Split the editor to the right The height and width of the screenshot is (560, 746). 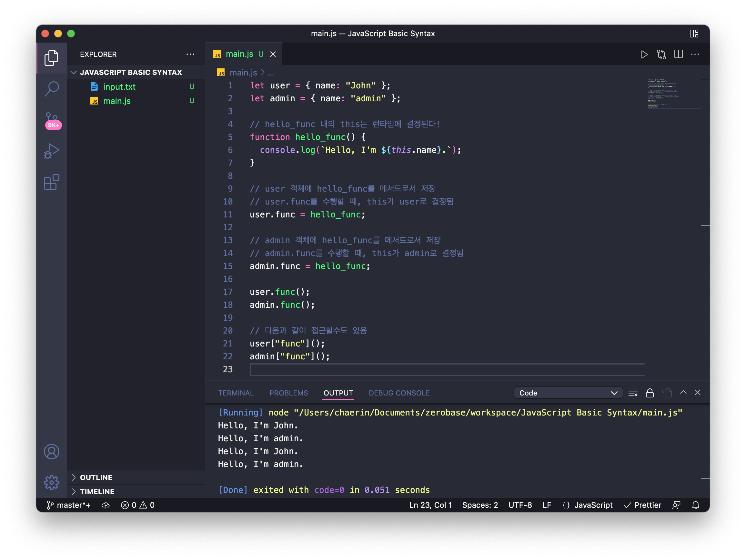(678, 54)
